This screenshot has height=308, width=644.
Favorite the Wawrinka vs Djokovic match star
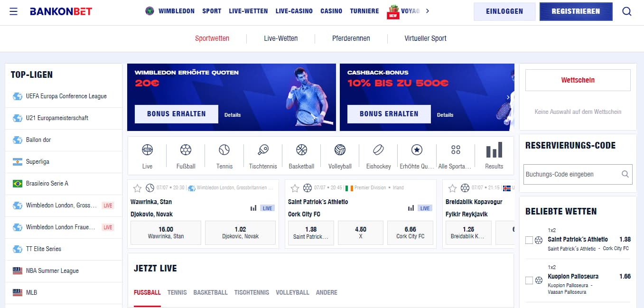pyautogui.click(x=138, y=188)
